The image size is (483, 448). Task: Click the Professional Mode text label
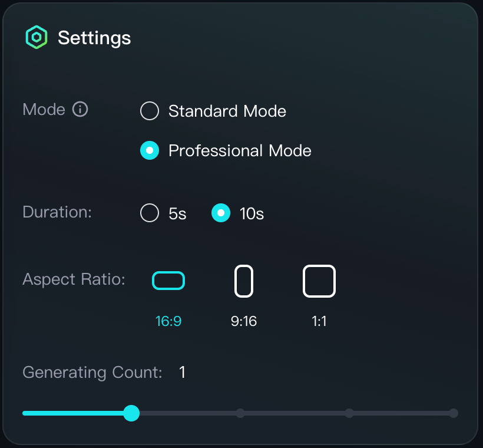coord(240,151)
